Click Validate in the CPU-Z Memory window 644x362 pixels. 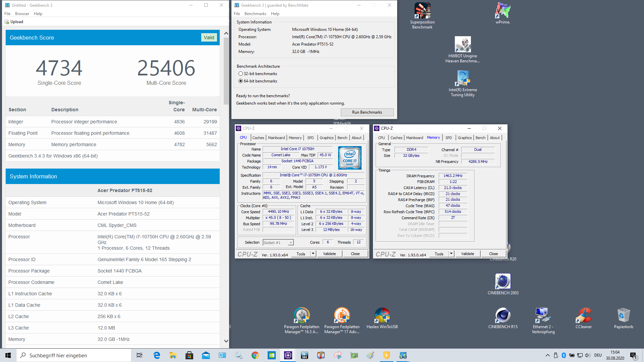pos(468,254)
